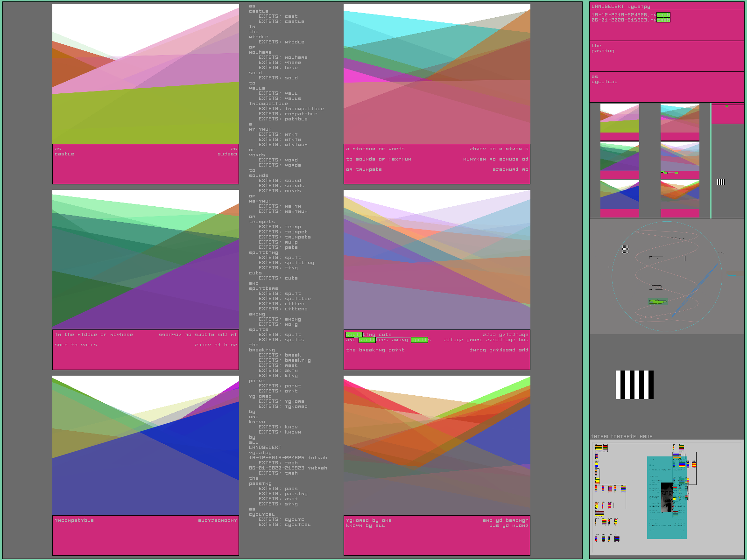Select file 06-01-2020-215923 in the LANDSELEKT list
The height and width of the screenshot is (560, 747).
(x=620, y=20)
